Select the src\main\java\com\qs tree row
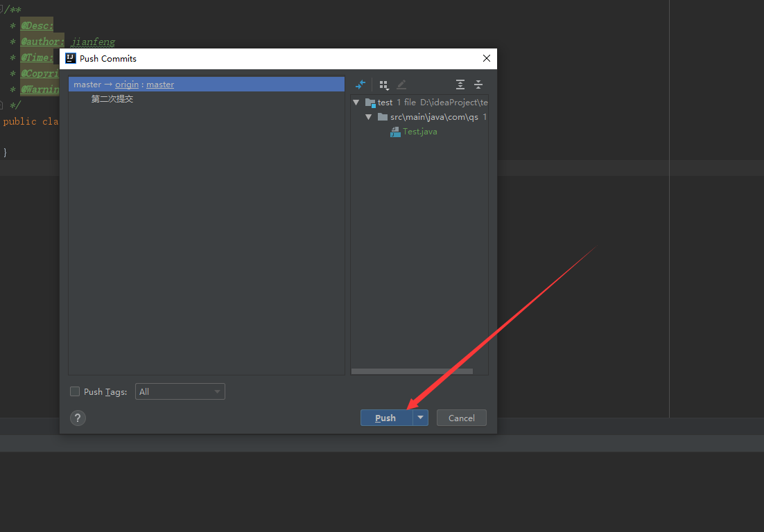The height and width of the screenshot is (532, 764). coord(419,117)
